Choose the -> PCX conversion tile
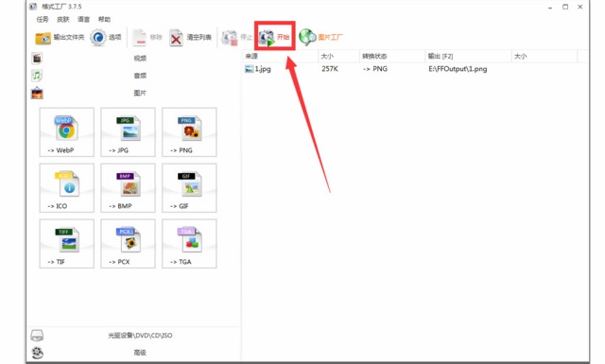This screenshot has height=364, width=605. (129, 244)
